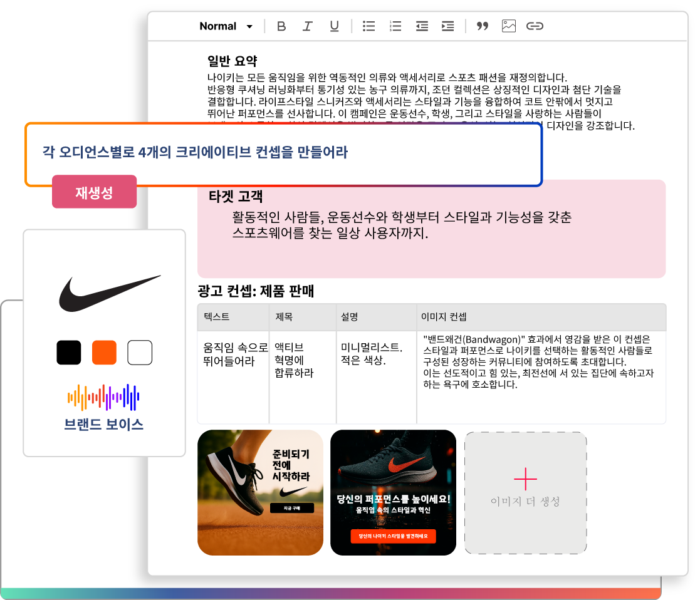This screenshot has height=600, width=700.
Task: Click the 이미지 더 생성 add tile
Action: click(525, 493)
